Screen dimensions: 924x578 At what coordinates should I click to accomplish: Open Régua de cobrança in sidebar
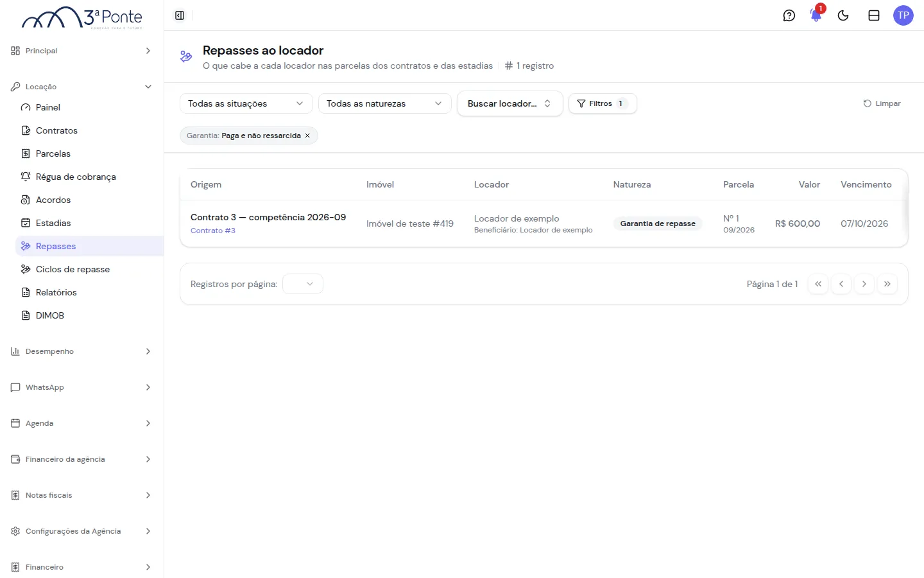click(x=89, y=177)
